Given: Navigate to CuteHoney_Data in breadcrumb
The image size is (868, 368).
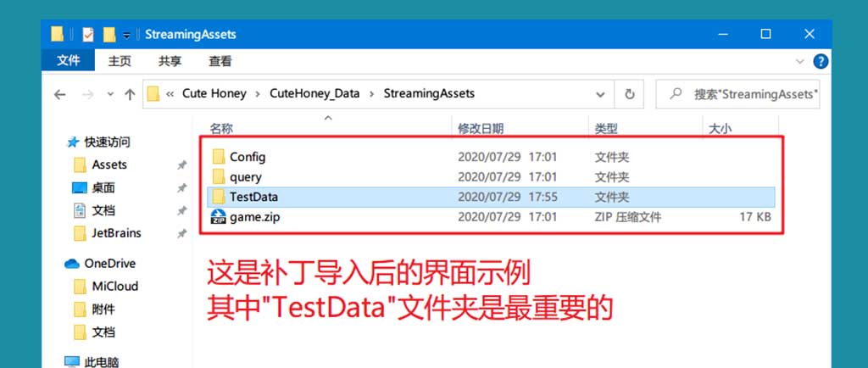Looking at the screenshot, I should tap(314, 93).
